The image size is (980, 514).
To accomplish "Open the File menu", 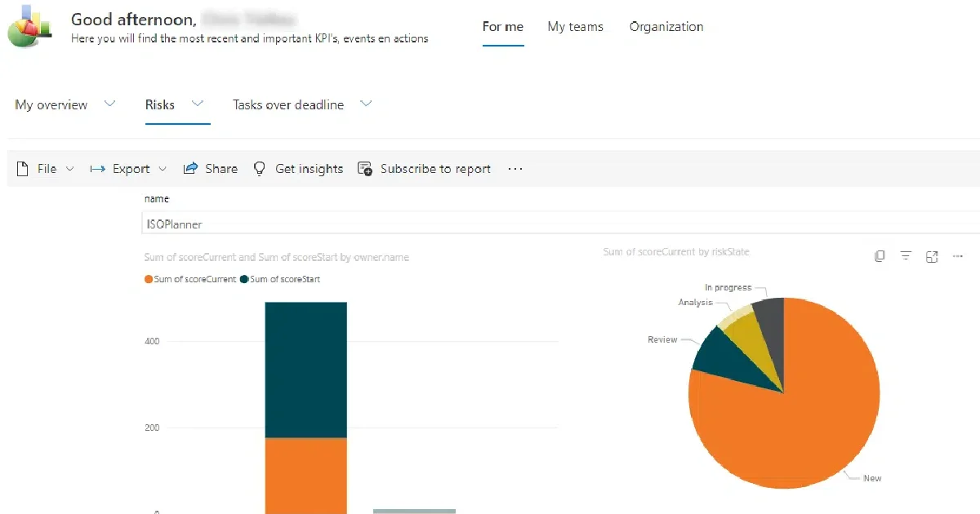I will tap(47, 169).
